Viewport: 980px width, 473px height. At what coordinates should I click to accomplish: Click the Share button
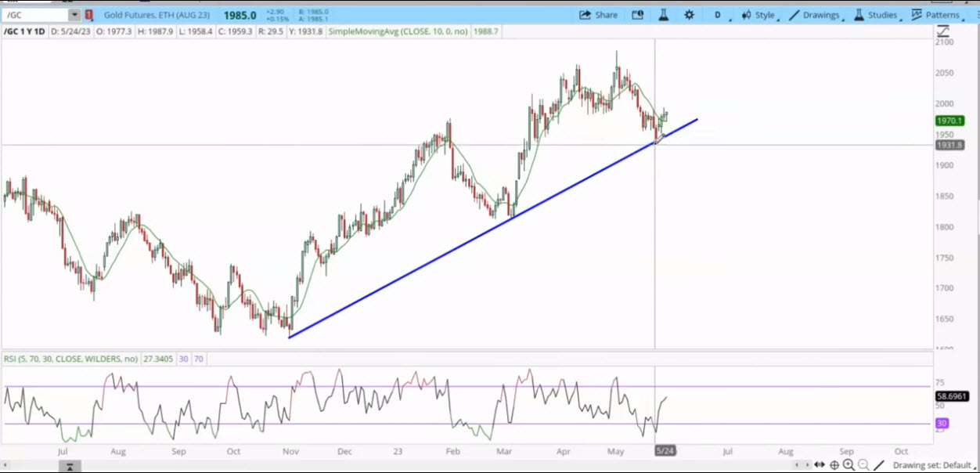click(x=599, y=15)
